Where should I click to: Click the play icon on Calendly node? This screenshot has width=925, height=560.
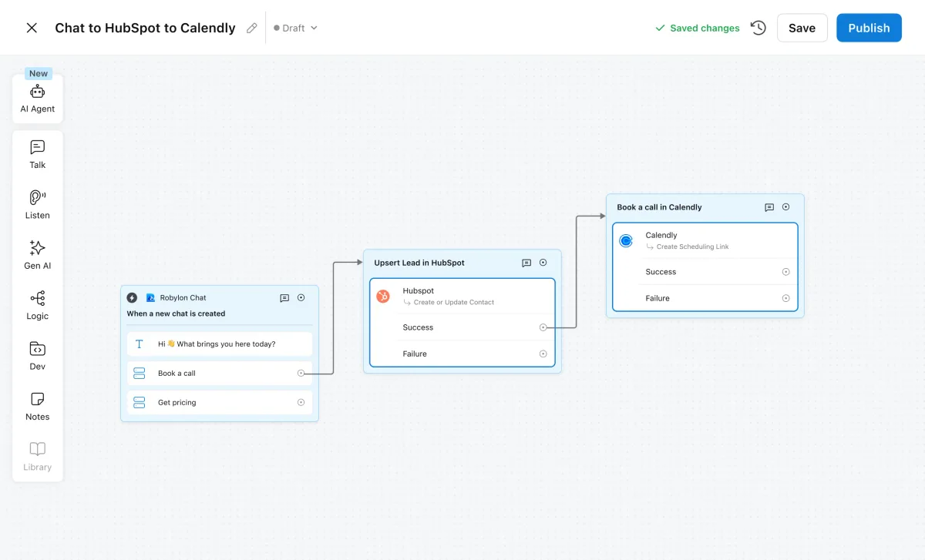(x=786, y=207)
